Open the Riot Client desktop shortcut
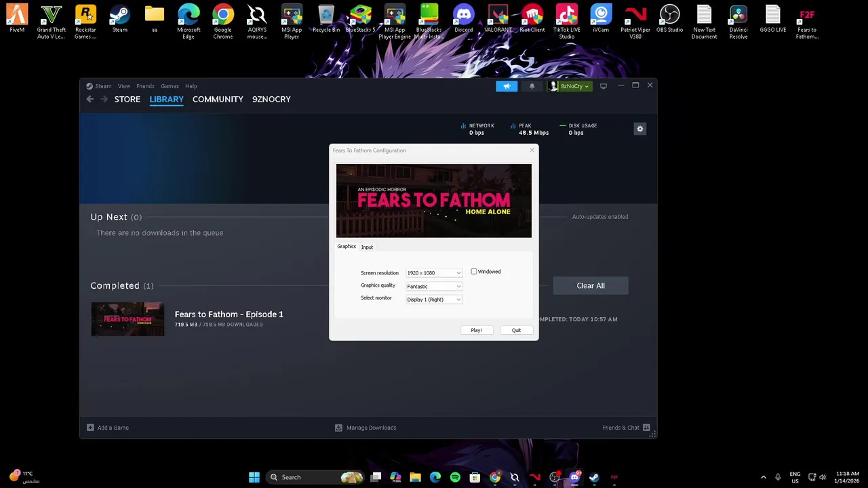This screenshot has height=488, width=868. coord(532,20)
